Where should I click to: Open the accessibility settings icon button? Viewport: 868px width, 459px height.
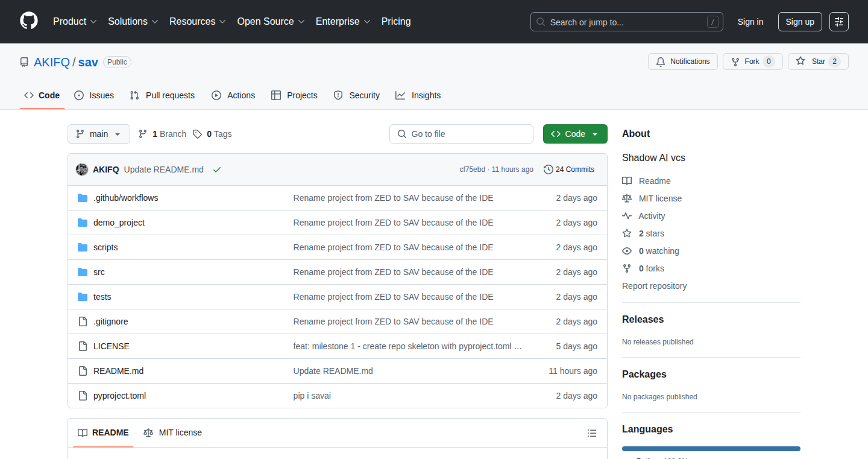(x=839, y=22)
